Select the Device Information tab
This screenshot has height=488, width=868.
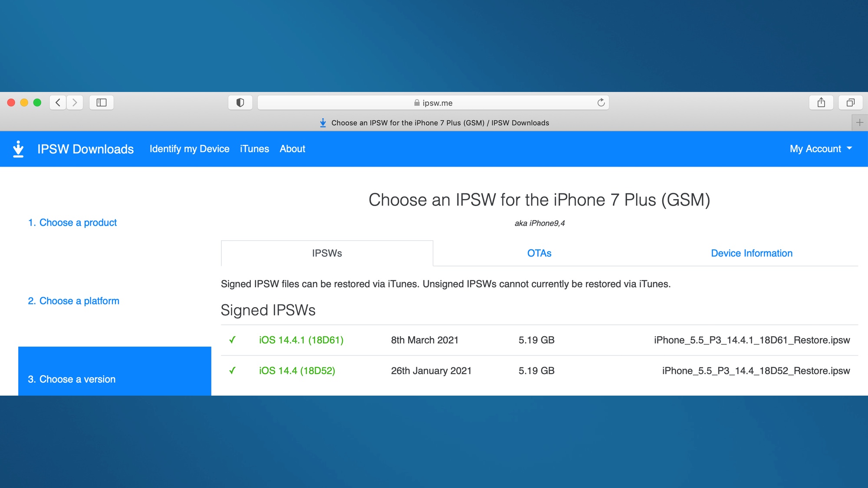[752, 253]
